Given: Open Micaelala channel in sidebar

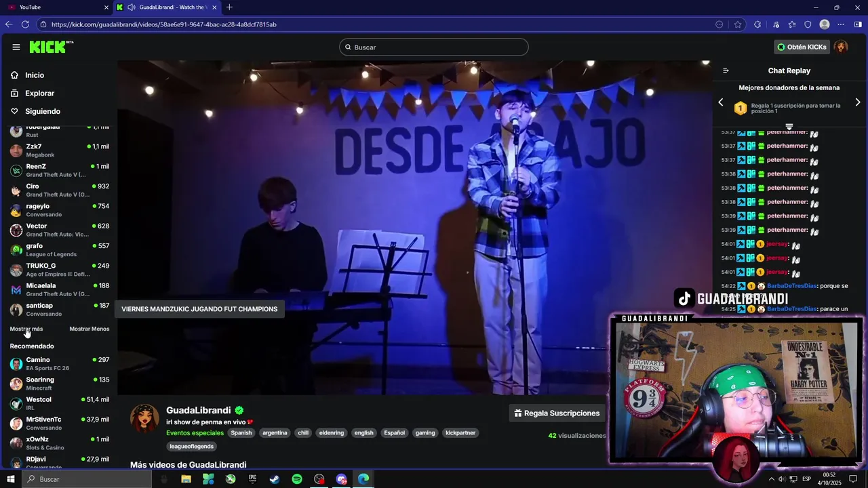Looking at the screenshot, I should 60,289.
